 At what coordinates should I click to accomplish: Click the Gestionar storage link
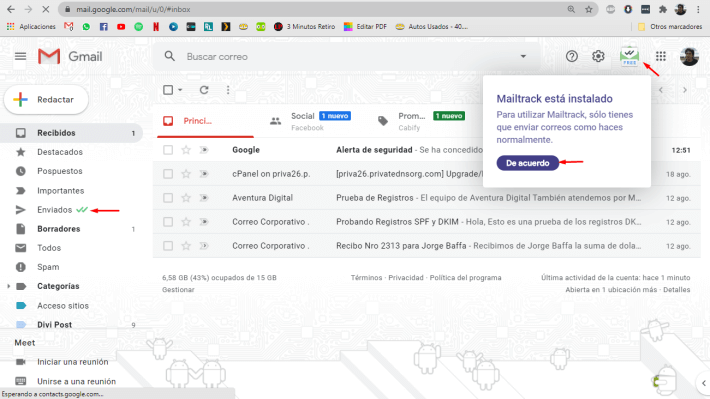pyautogui.click(x=178, y=290)
